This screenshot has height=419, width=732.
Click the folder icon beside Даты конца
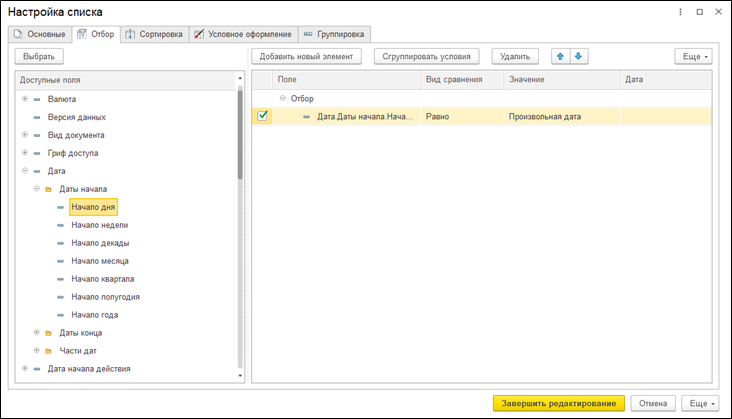[x=48, y=333]
